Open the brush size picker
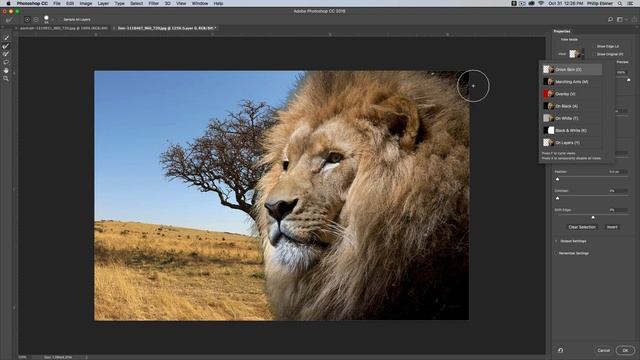Viewport: 640px width, 360px height. pos(47,19)
